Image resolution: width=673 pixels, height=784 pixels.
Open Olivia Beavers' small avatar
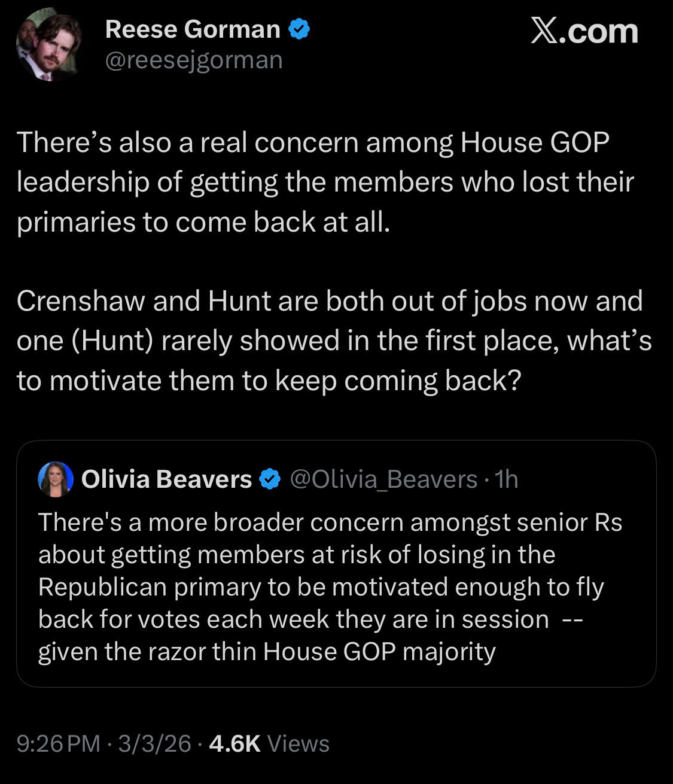pos(55,479)
